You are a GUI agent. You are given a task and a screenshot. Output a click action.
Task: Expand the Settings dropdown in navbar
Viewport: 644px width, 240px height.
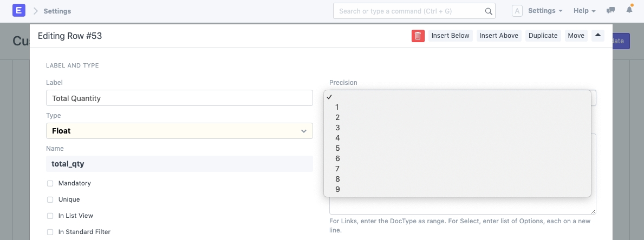tap(545, 11)
